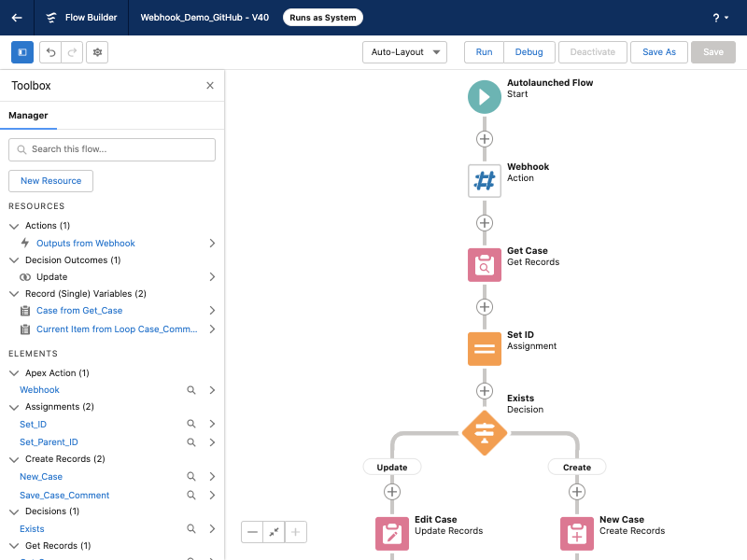The image size is (747, 560).
Task: Open Set_Parent_ID element
Action: click(49, 442)
